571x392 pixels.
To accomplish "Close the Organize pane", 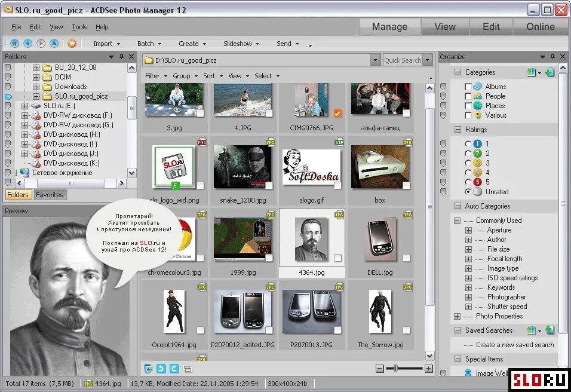I will (563, 56).
